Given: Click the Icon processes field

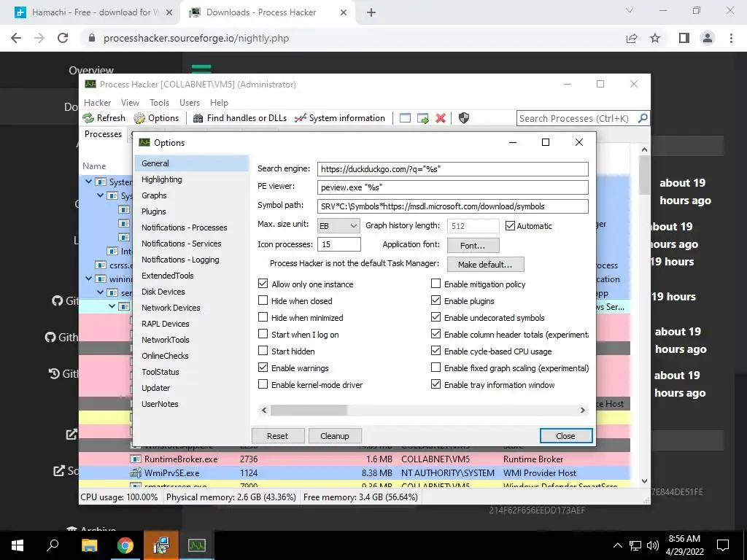Looking at the screenshot, I should pyautogui.click(x=338, y=244).
